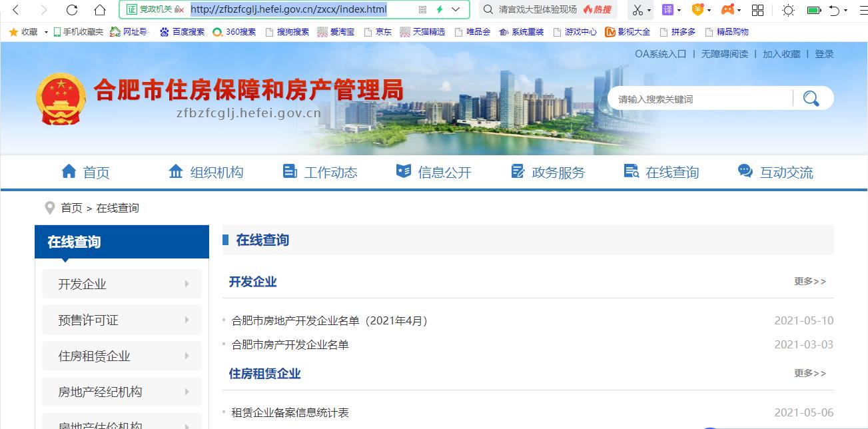Expand the 收藏 favorites dropdown
Viewport: 868px width, 429px height.
click(x=45, y=31)
